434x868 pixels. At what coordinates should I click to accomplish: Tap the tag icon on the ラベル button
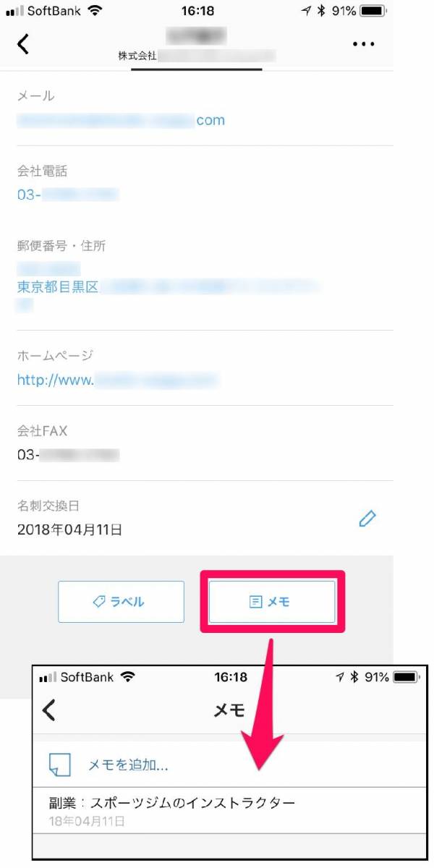(x=100, y=602)
